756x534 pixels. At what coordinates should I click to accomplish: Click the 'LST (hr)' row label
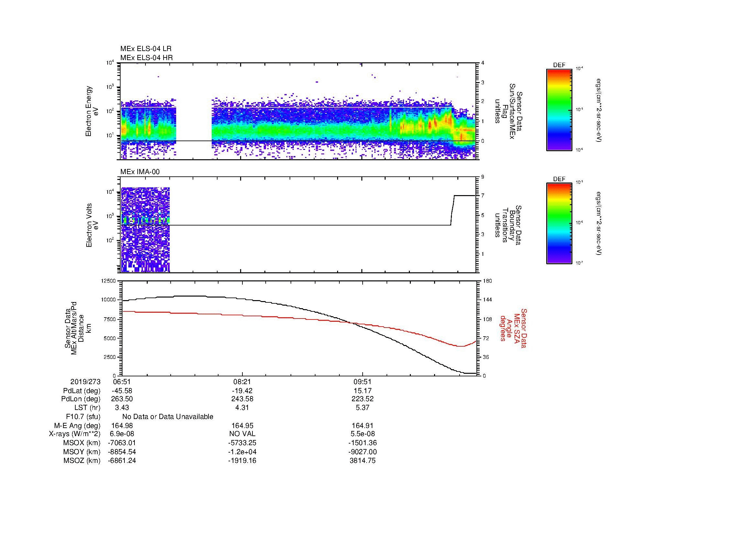[87, 408]
